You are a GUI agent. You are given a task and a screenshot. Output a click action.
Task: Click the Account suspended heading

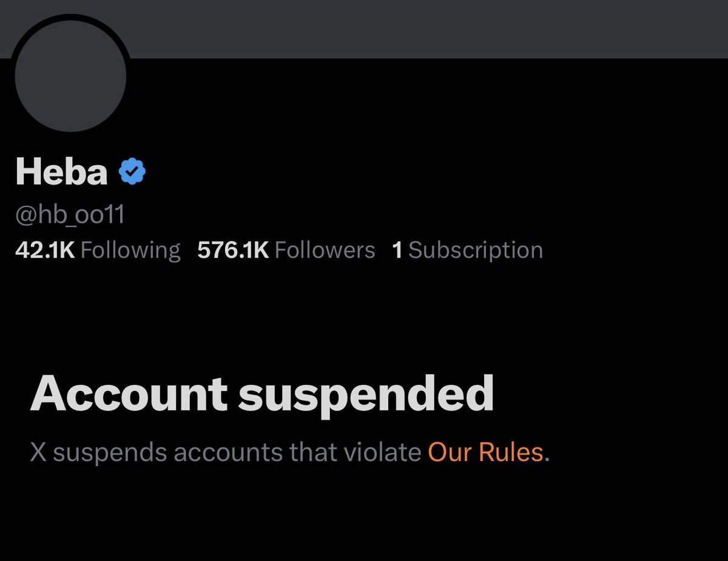[262, 395]
